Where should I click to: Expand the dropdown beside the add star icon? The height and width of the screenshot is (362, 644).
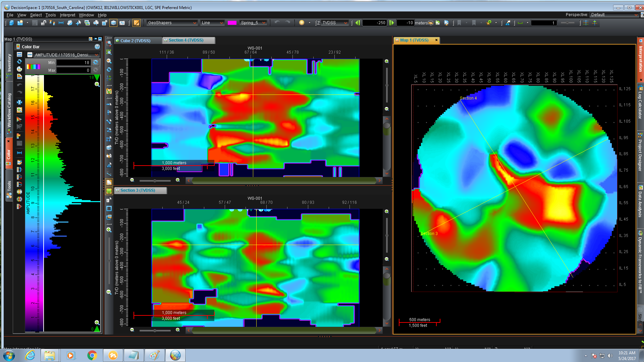tap(496, 23)
